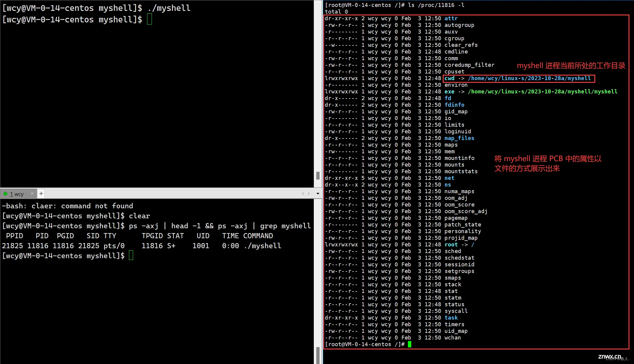The width and height of the screenshot is (634, 364).
Task: Add a new session tab with plus button
Action: point(41,193)
